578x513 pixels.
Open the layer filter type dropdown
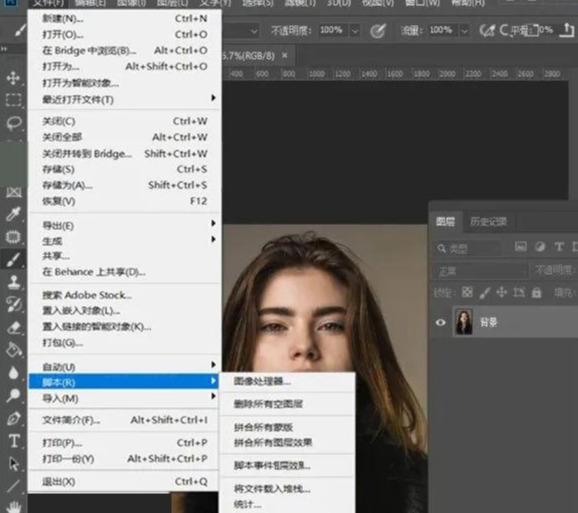point(469,248)
